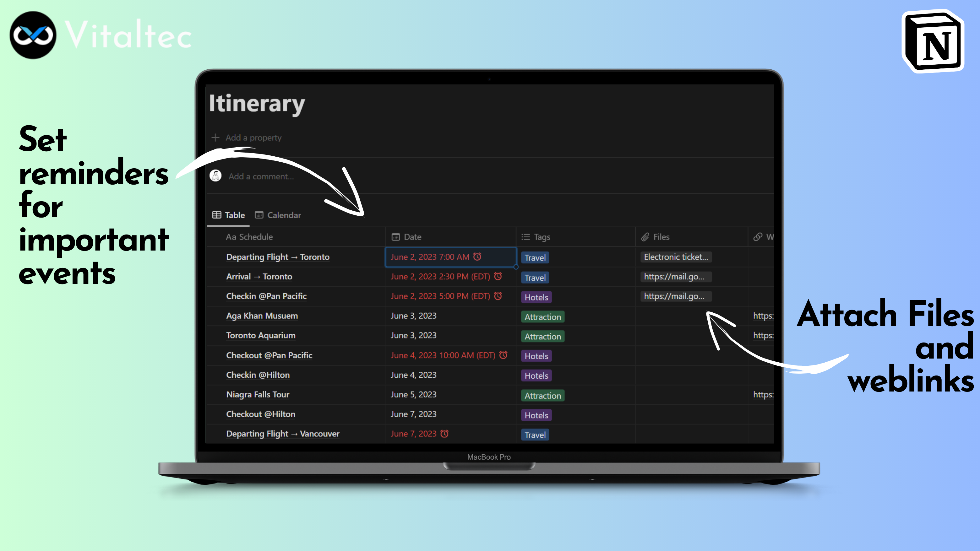Open the Niagra Falls Tour entry
This screenshot has width=980, height=551.
coord(258,394)
